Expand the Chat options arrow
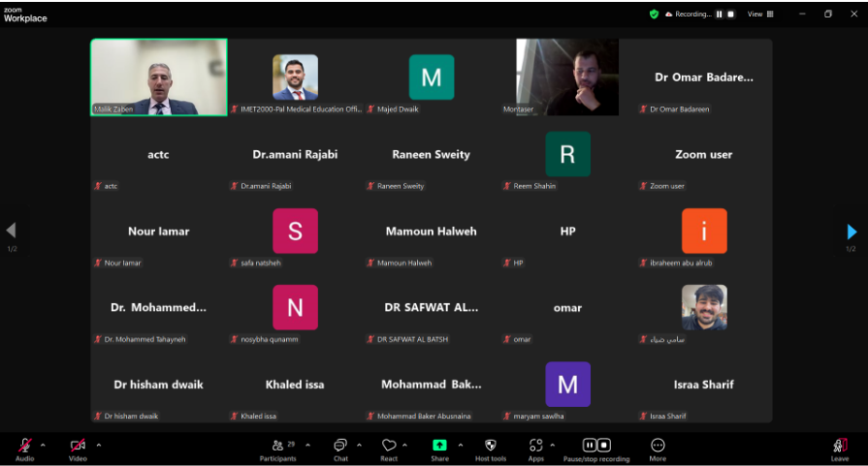 [x=359, y=446]
